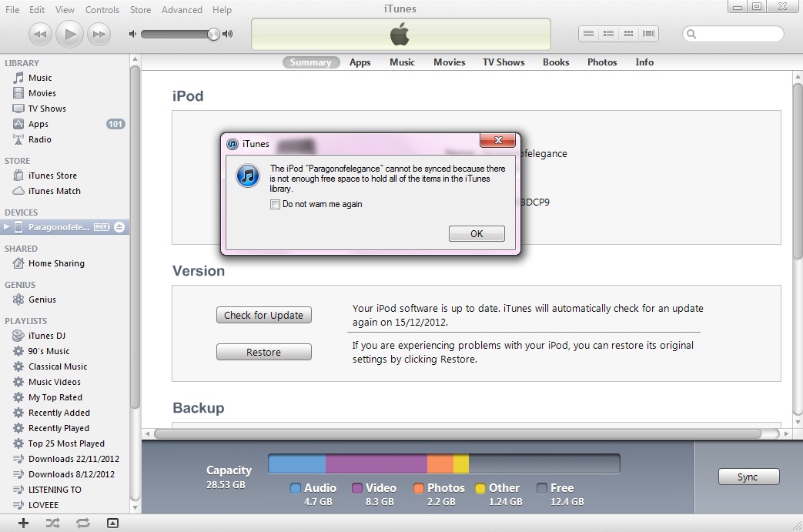Toggle shuffle mode
This screenshot has height=532, width=803.
coord(52,523)
